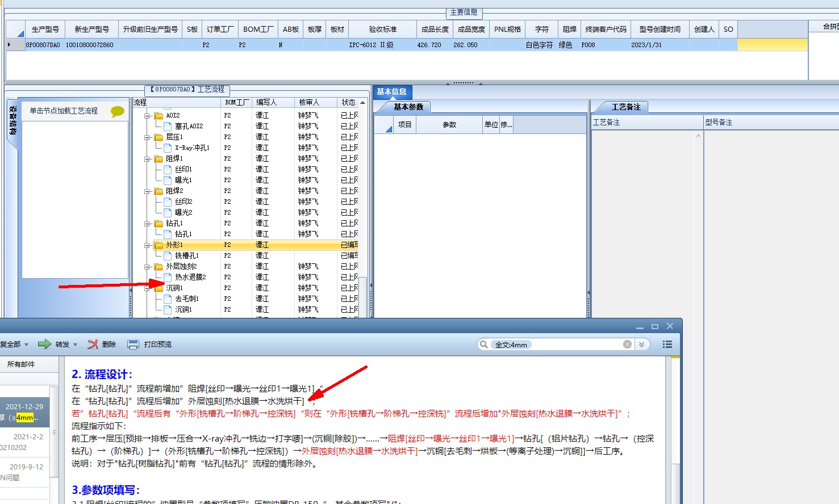Image resolution: width=839 pixels, height=504 pixels.
Task: Switch to the 基本信息 tab
Action: (391, 91)
